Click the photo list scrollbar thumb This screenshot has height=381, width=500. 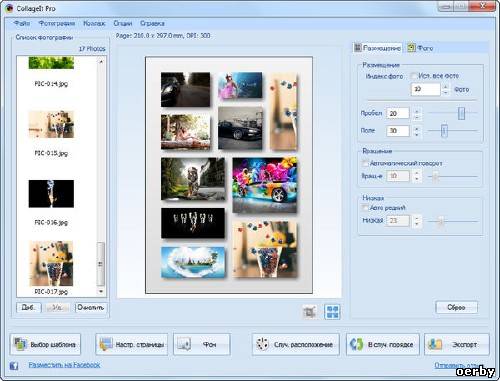pos(101,264)
